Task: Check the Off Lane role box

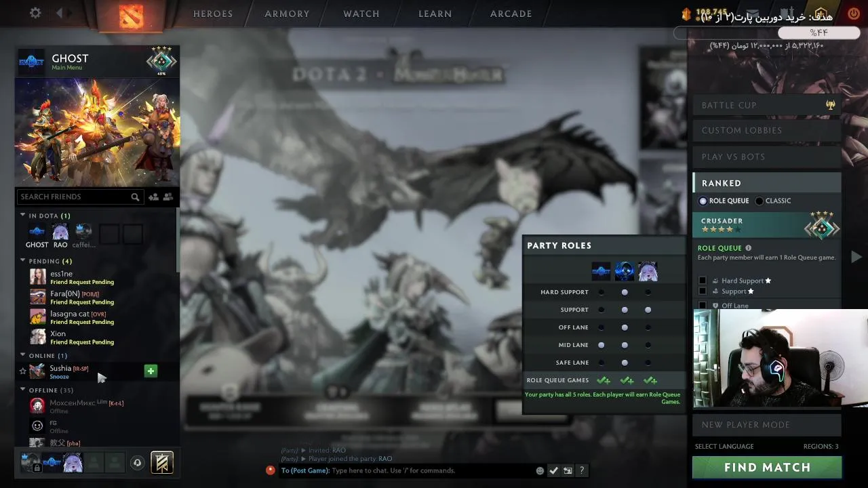Action: click(x=703, y=306)
